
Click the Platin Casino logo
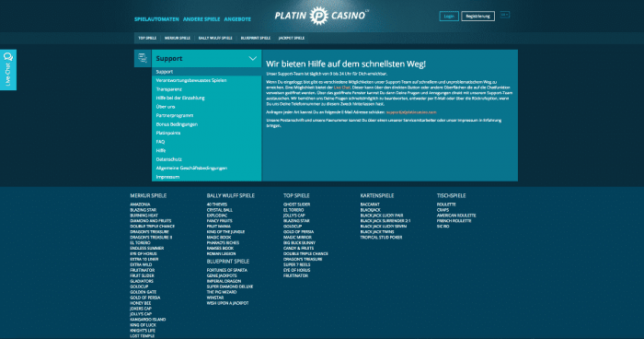(321, 16)
